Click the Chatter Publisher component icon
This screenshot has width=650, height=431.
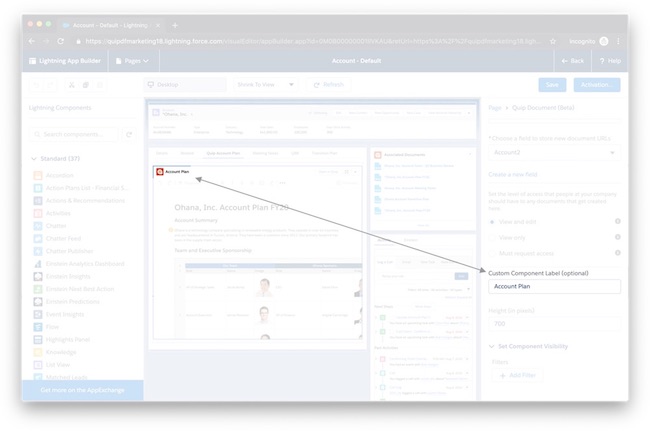point(38,251)
